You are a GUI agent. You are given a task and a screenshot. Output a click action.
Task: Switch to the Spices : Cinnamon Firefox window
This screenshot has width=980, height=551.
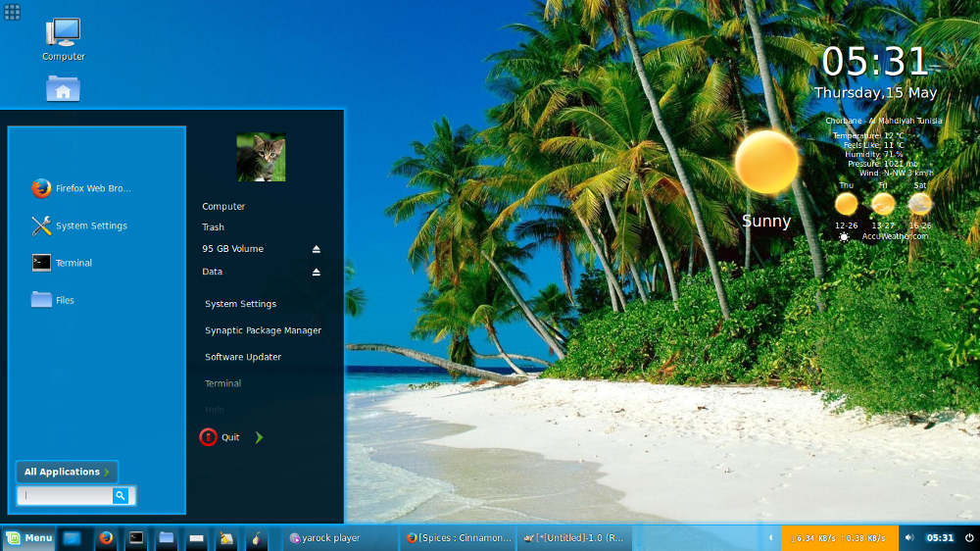458,538
